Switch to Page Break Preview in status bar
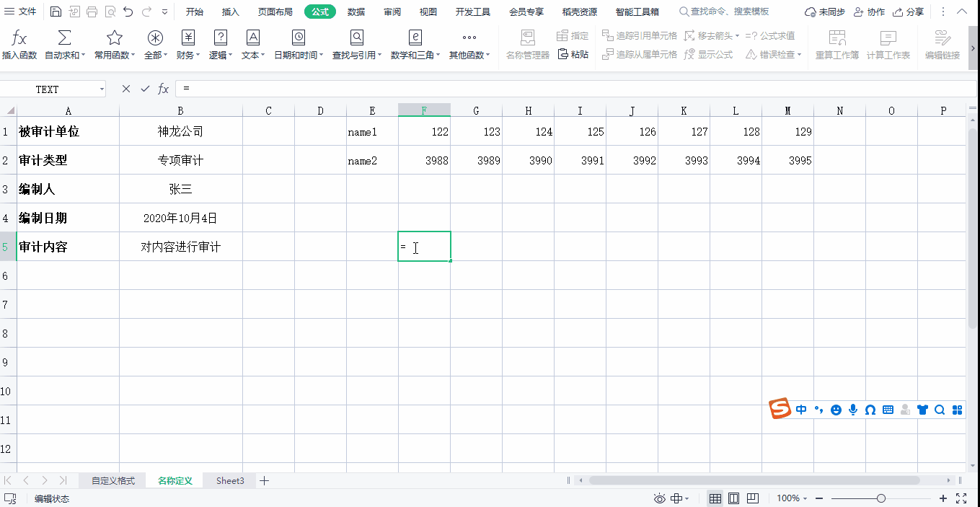This screenshot has width=980, height=507. coord(752,498)
